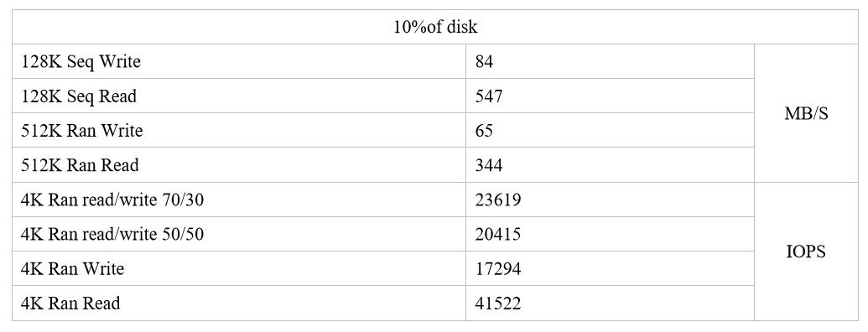
Task: Click the 547 value cell
Action: tap(610, 96)
